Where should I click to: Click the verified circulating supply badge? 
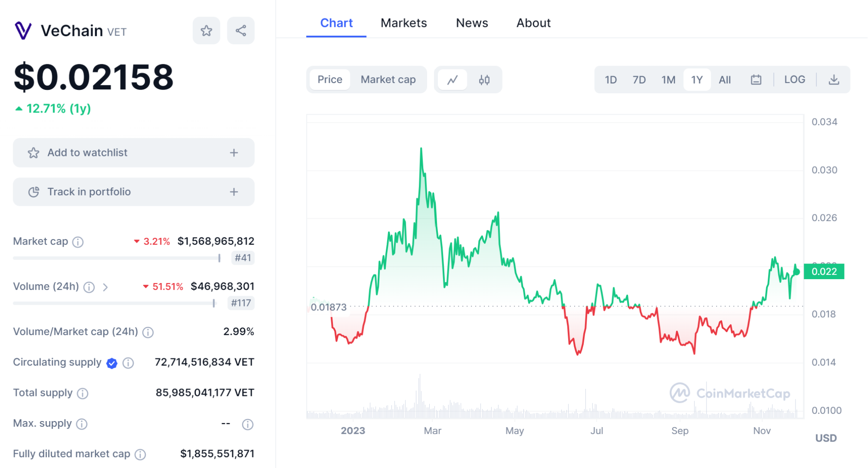pos(112,363)
